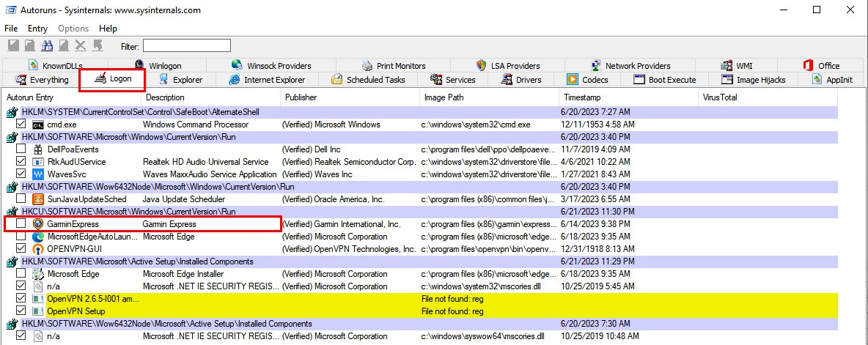868x345 pixels.
Task: Select HKLM\SOFTWARE\Microsoft\Windows\CurrentVersion\Run key row
Action: [x=421, y=136]
